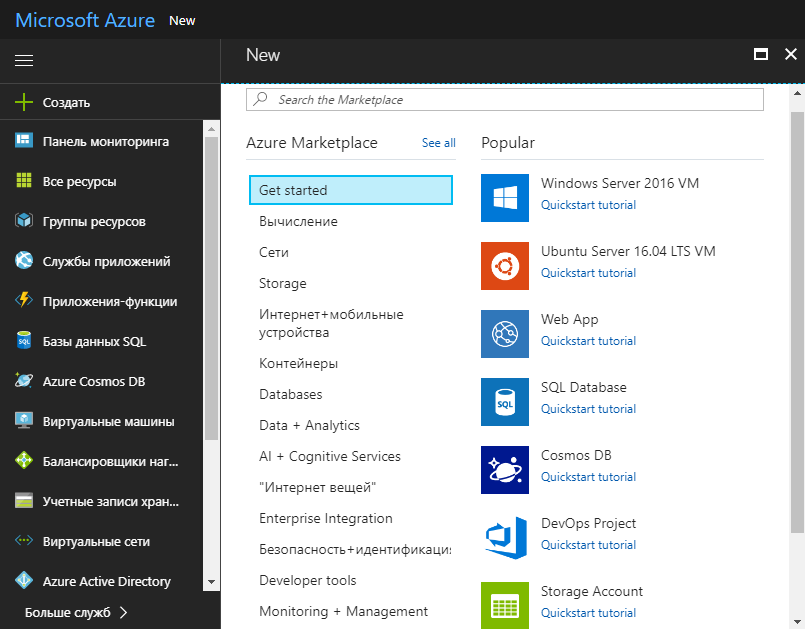Click the green plus Создать icon
This screenshot has height=629, width=805.
point(24,102)
